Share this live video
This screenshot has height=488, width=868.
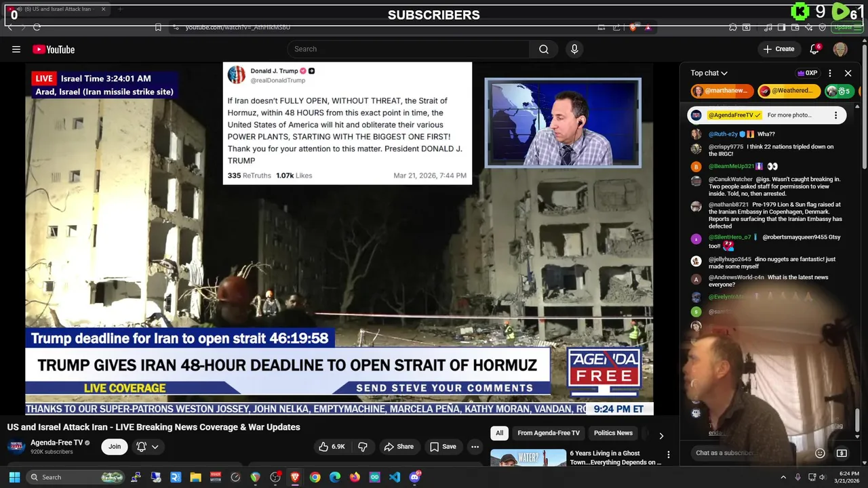(x=399, y=447)
